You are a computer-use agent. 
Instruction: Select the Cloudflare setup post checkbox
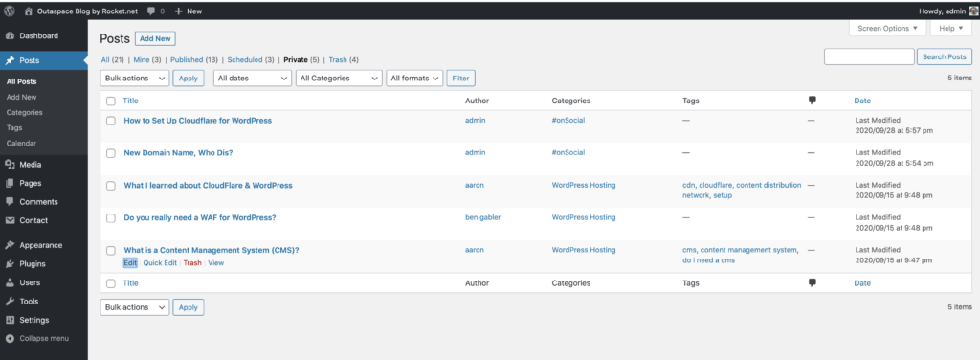click(111, 121)
